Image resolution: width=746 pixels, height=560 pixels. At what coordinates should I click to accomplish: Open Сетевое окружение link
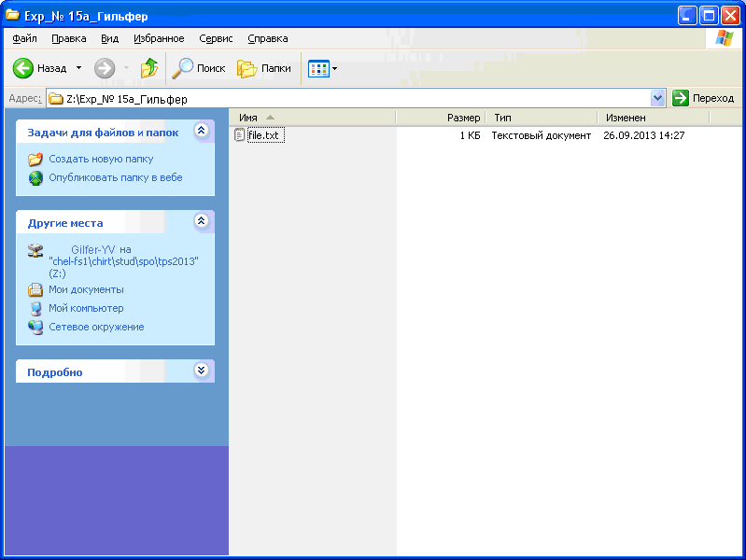[96, 327]
